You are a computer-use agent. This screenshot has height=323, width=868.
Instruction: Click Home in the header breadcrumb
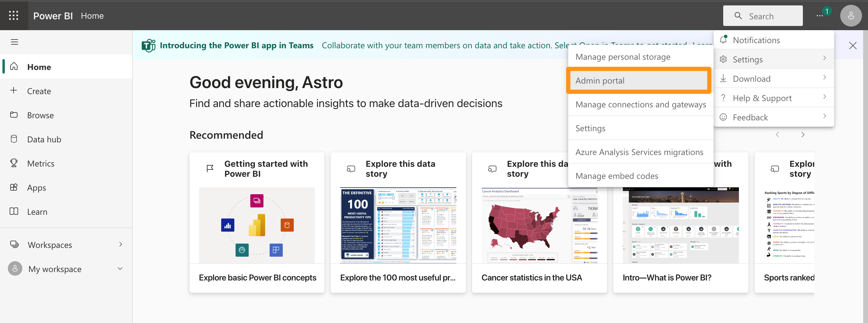coord(92,16)
